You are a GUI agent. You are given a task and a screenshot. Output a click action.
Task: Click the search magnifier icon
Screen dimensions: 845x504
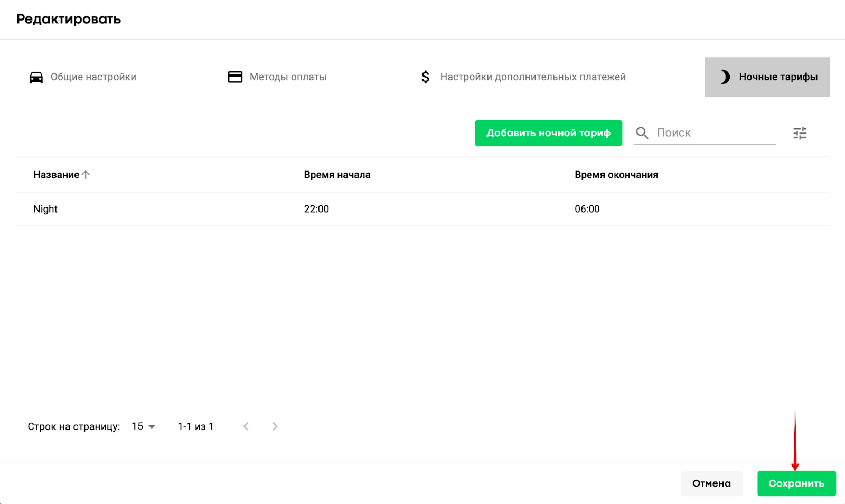tap(642, 133)
